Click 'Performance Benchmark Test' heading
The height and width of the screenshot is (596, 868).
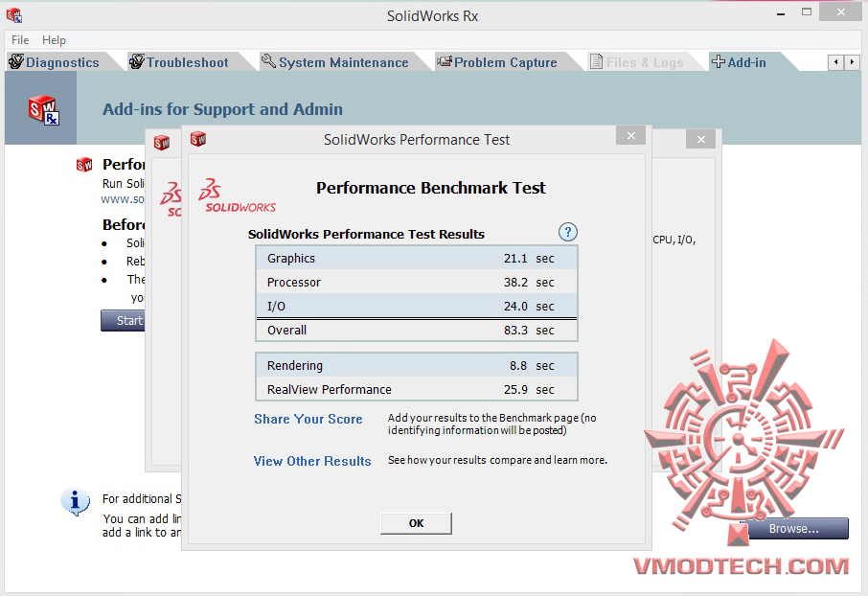tap(431, 188)
